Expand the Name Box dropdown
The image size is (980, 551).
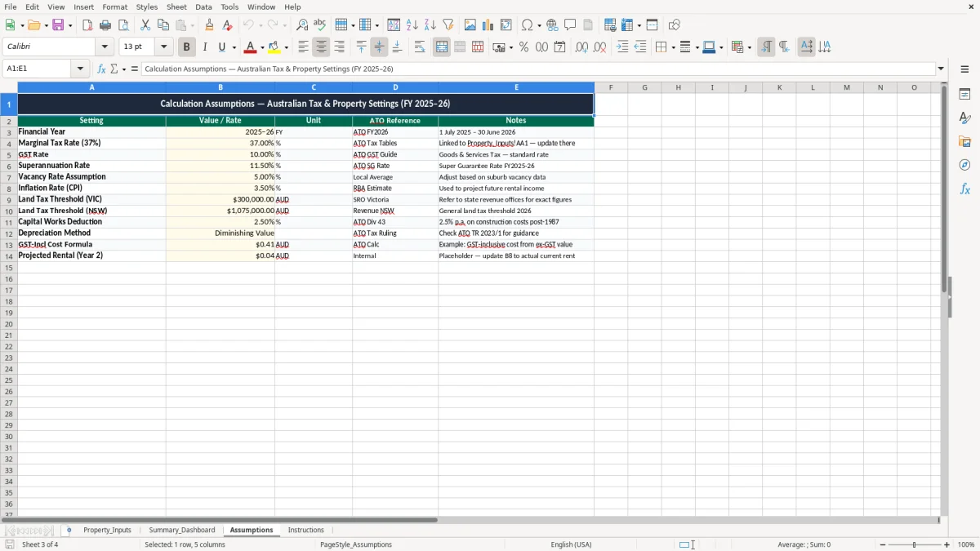(x=80, y=69)
